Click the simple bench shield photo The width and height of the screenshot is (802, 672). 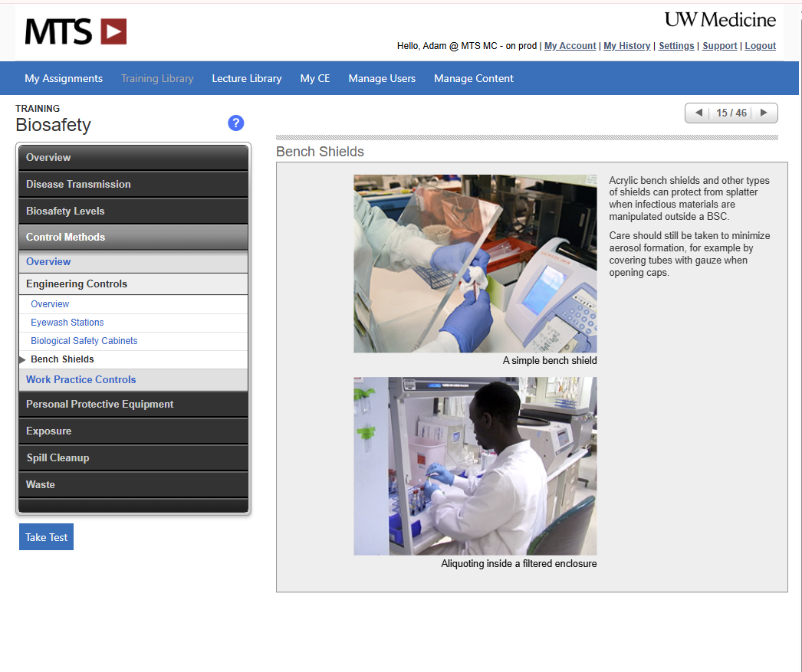[475, 264]
